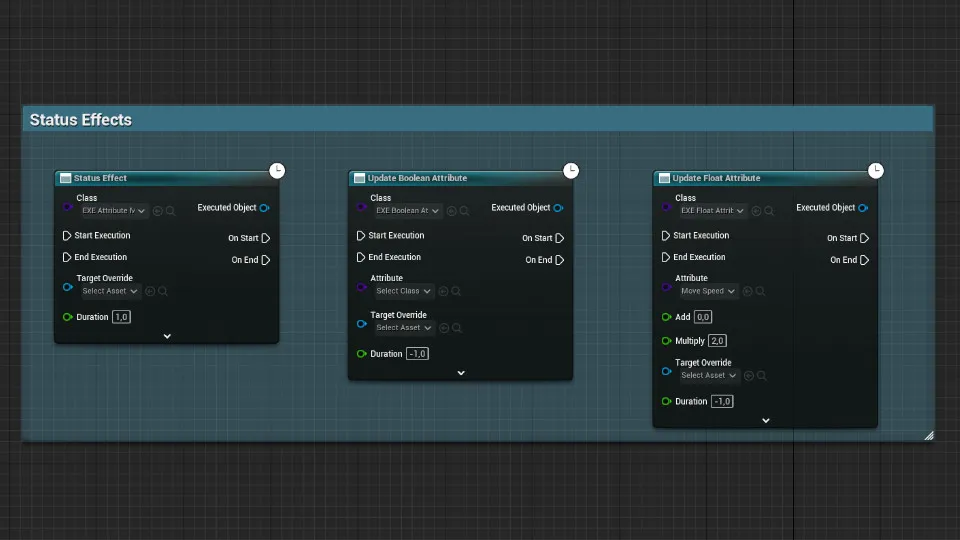Click the Update Float Attribute node clock icon
Screen dimensions: 960x540
(x=876, y=170)
